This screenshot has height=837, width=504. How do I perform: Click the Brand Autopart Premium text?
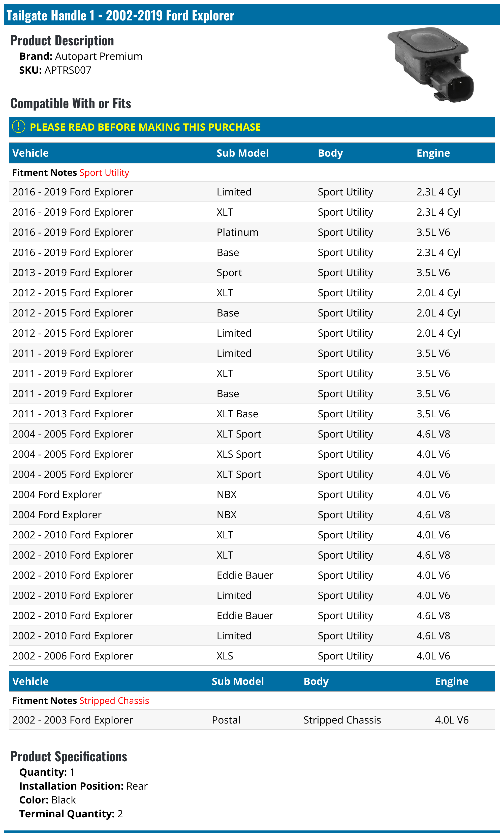point(81,56)
